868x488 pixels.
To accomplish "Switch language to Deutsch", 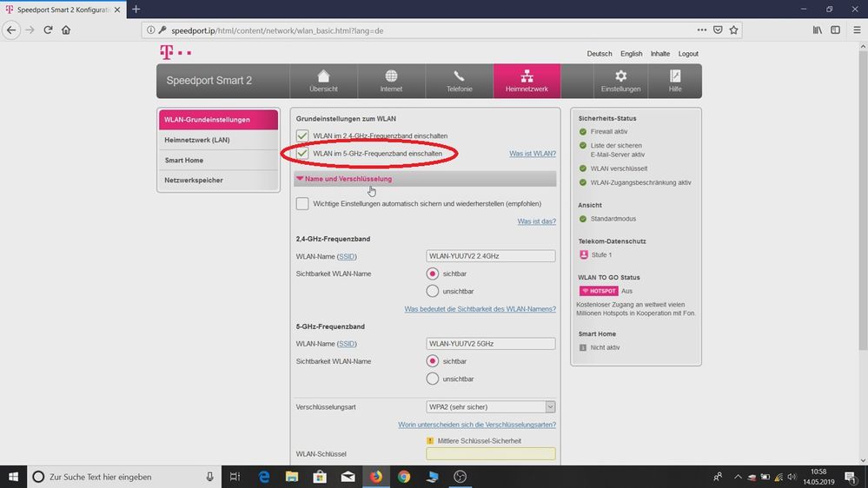I will tap(600, 54).
